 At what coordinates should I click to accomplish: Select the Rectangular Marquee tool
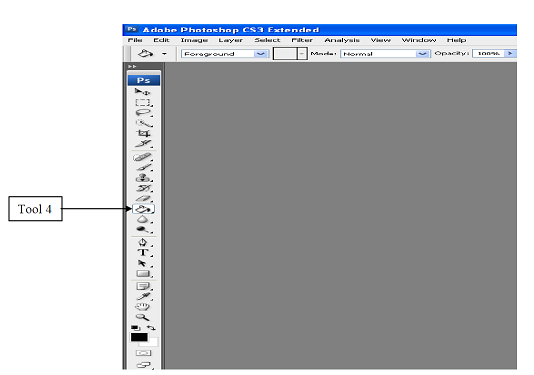pos(143,103)
